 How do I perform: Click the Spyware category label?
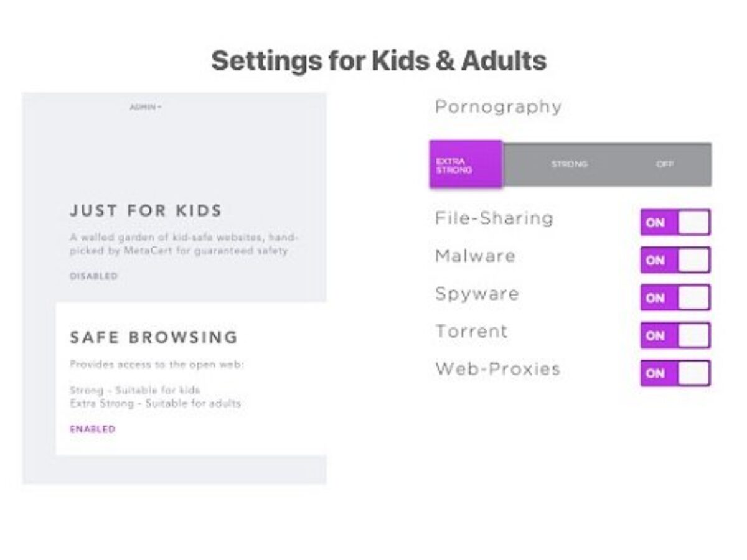click(x=477, y=294)
